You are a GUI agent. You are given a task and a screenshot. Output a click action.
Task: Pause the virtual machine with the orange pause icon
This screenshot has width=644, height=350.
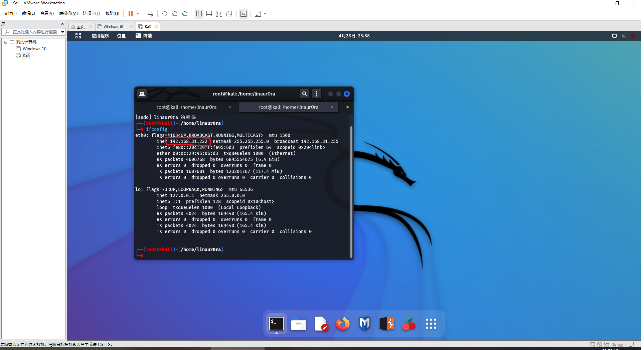point(130,14)
